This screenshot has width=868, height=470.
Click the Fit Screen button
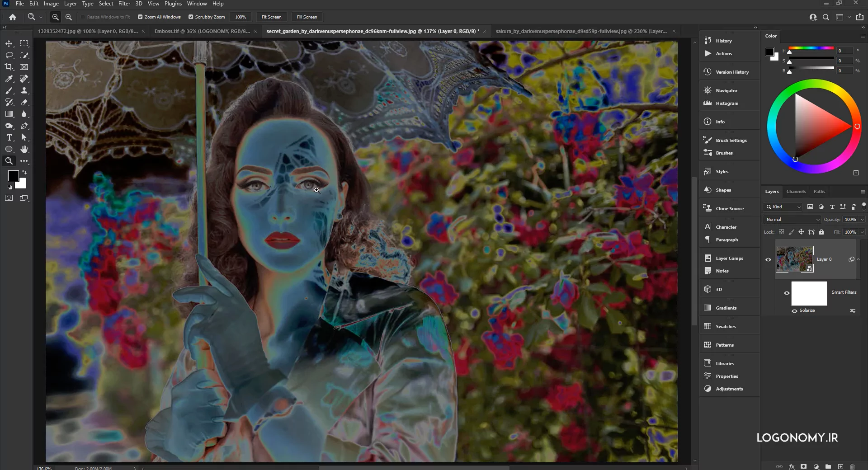(x=271, y=17)
